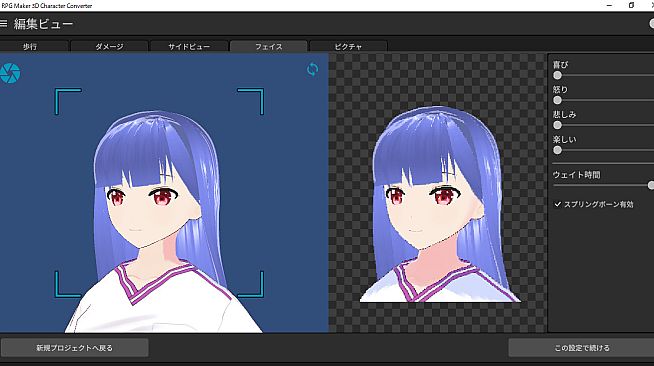Click the camera shutter capture icon
The image size is (654, 366).
click(10, 73)
